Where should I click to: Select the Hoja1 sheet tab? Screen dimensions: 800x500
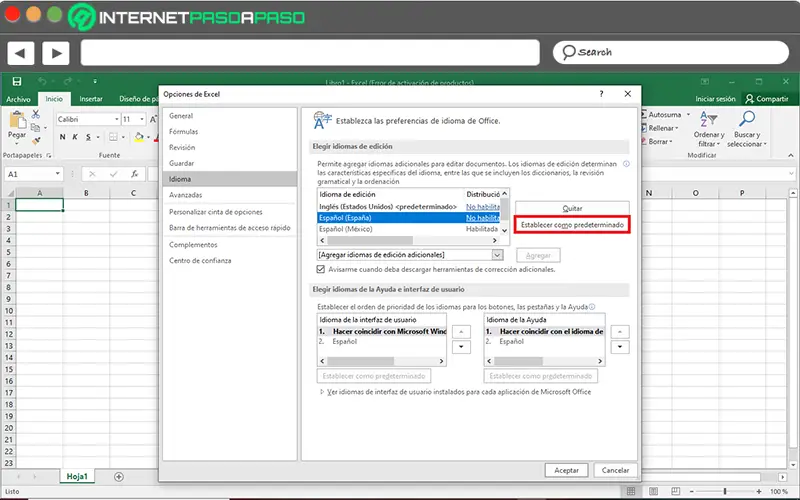point(77,477)
